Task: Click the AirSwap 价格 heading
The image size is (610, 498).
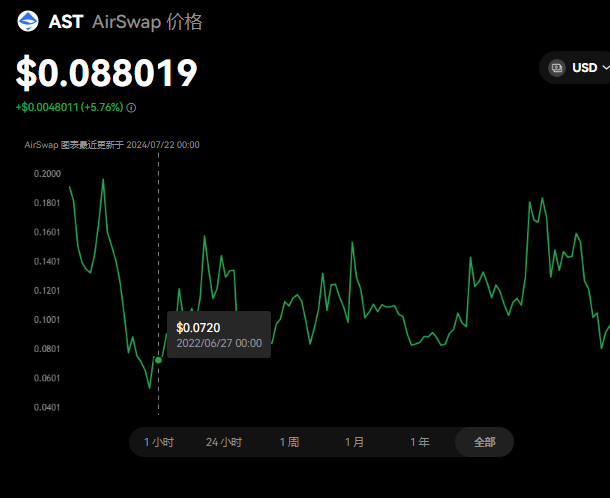Action: pos(147,22)
